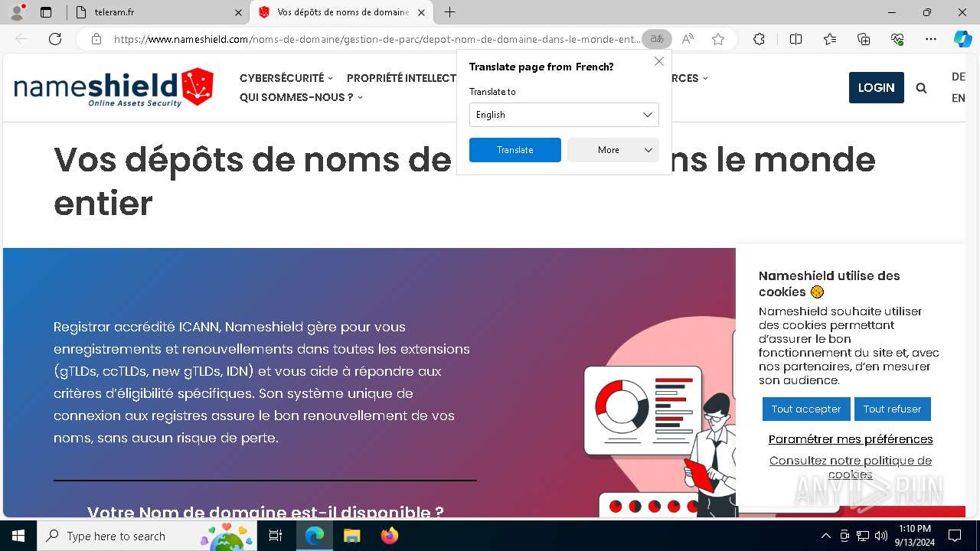Select the Vos dépôts de noms de domaine tab
Image resolution: width=980 pixels, height=551 pixels.
(341, 12)
